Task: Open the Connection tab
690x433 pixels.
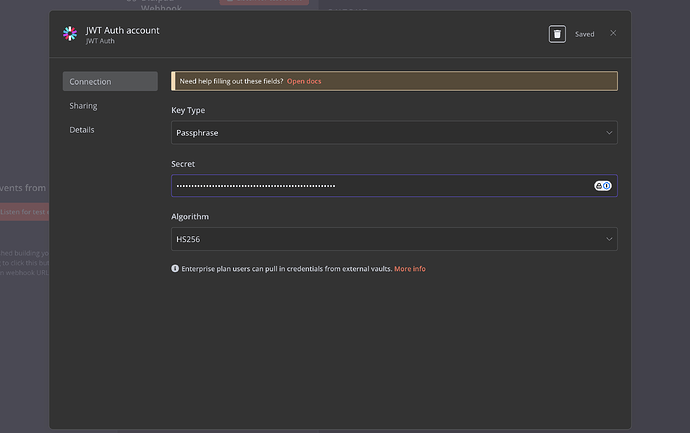Action: click(110, 81)
